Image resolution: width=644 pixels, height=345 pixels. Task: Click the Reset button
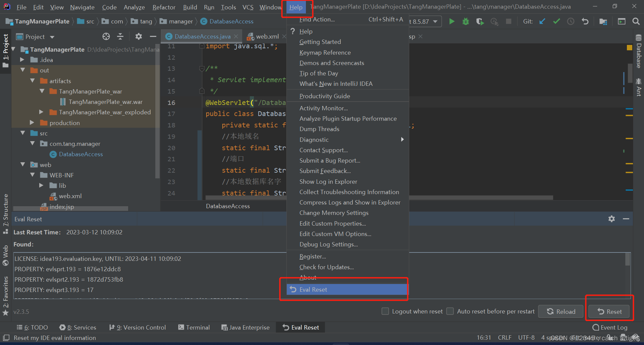click(x=609, y=311)
